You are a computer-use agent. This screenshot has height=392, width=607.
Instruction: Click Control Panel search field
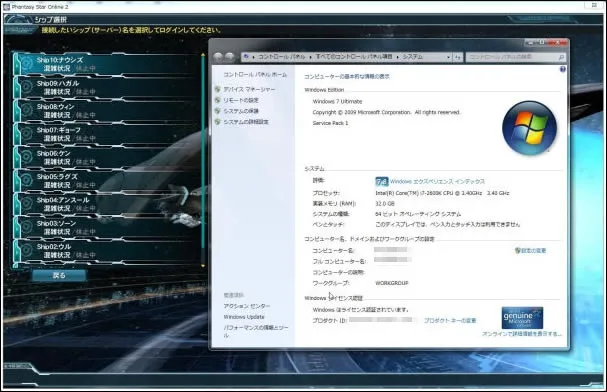515,57
